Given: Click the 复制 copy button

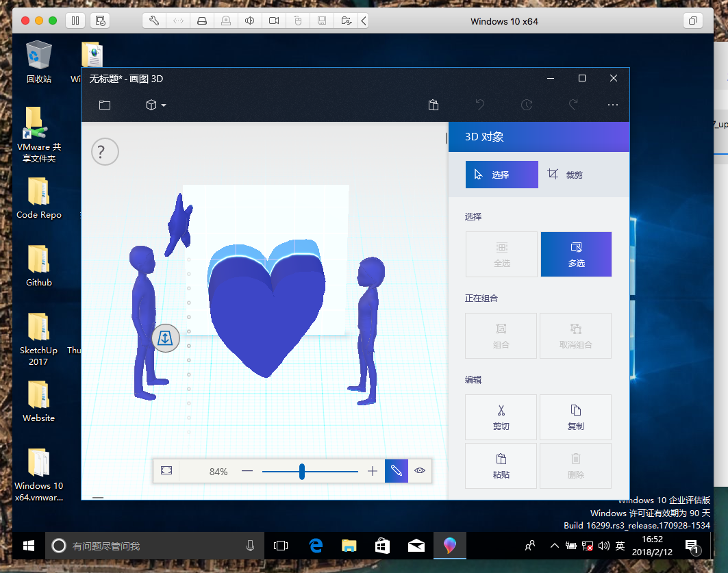Looking at the screenshot, I should pyautogui.click(x=575, y=417).
